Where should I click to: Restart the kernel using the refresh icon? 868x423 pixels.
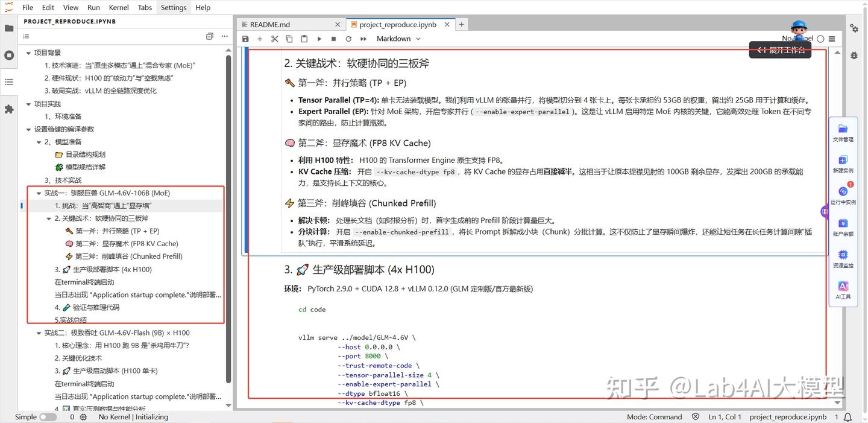click(348, 39)
